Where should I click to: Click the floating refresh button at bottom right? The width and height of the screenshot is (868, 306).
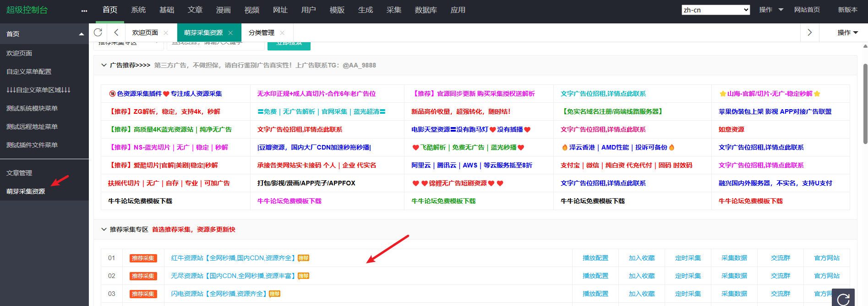(843, 299)
